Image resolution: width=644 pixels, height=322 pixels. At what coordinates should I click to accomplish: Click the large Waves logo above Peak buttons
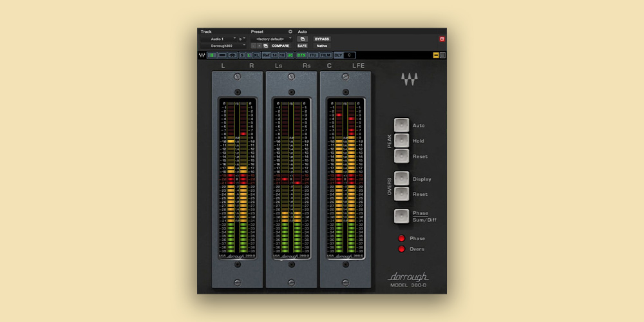[410, 79]
